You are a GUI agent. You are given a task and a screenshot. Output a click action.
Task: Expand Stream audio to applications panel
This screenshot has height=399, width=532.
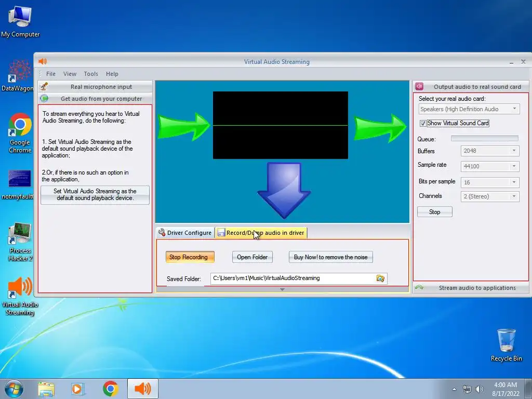[x=471, y=288]
